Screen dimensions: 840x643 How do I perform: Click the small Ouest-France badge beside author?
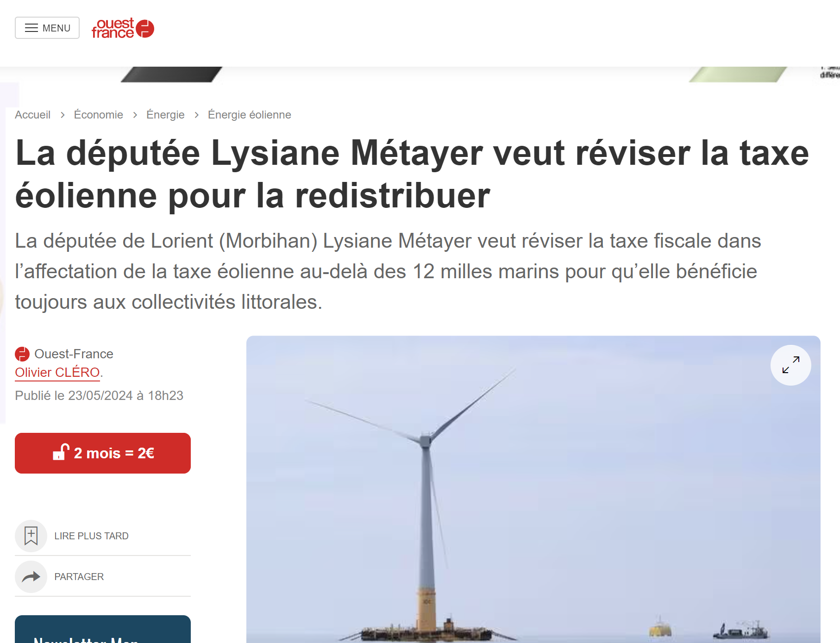[22, 354]
